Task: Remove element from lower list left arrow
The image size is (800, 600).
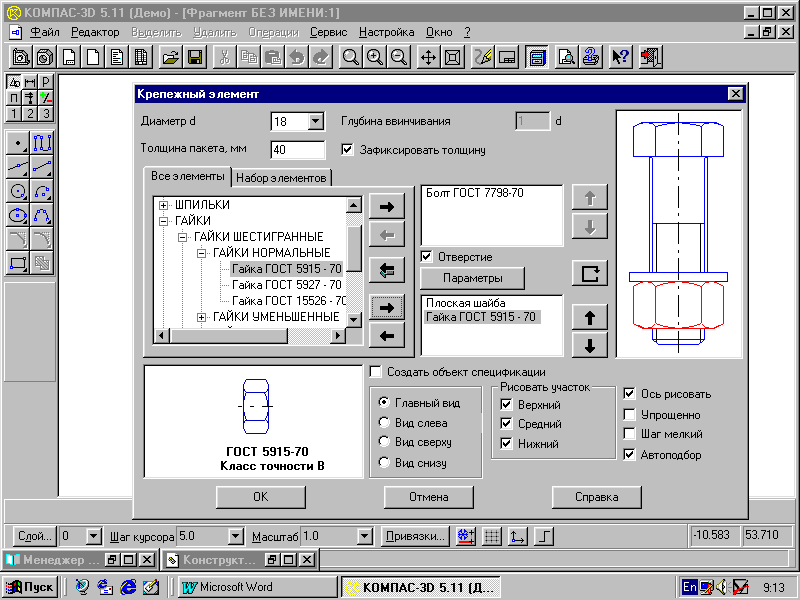Action: [387, 336]
